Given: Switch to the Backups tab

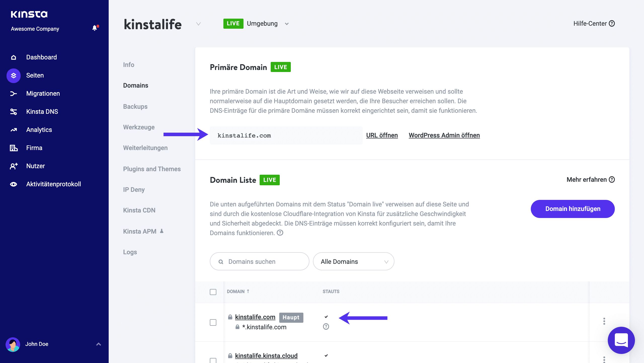Looking at the screenshot, I should tap(135, 106).
